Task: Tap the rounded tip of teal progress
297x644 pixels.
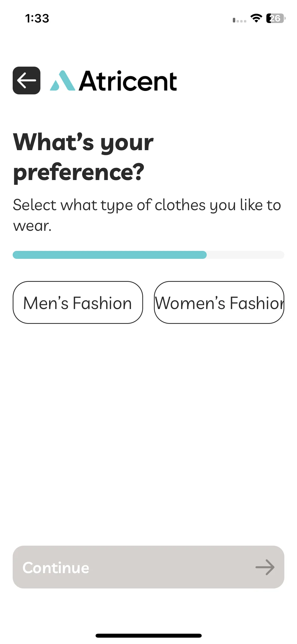Action: pos(203,255)
